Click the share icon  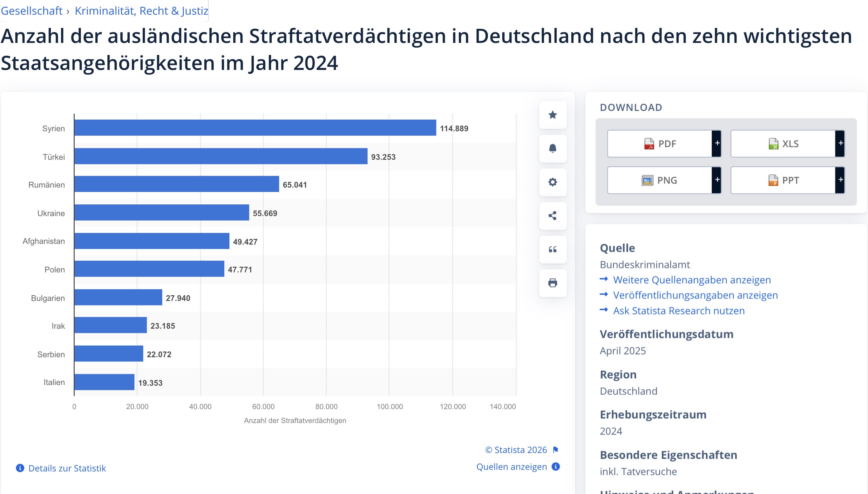[553, 216]
